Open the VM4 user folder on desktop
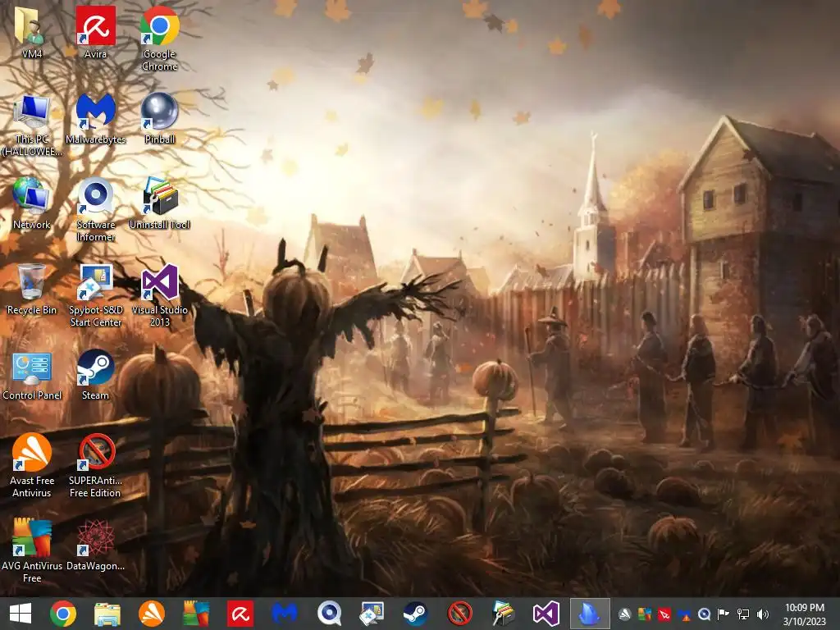This screenshot has width=840, height=630. tap(32, 33)
